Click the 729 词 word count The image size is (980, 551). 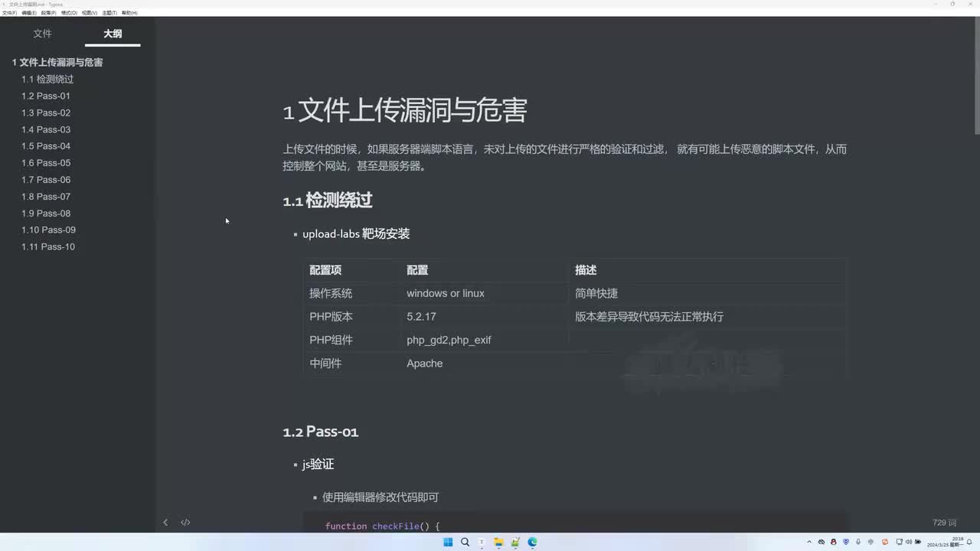pyautogui.click(x=945, y=523)
